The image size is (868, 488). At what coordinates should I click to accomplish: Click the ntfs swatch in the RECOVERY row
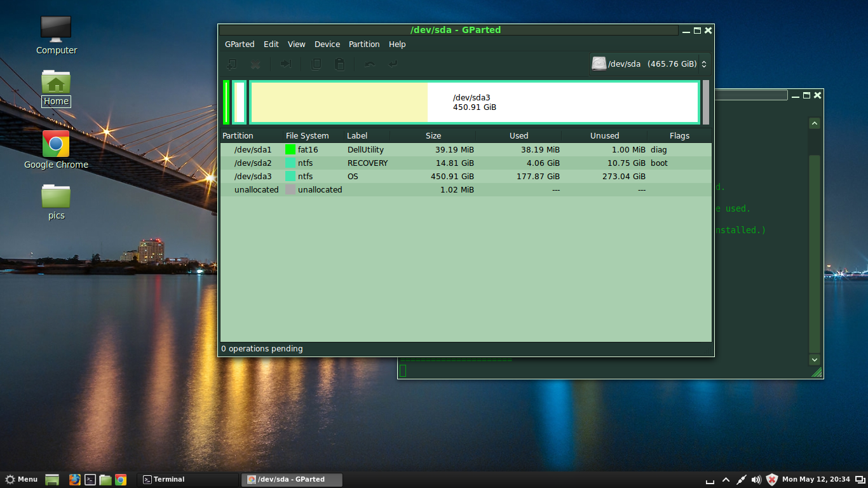click(290, 163)
